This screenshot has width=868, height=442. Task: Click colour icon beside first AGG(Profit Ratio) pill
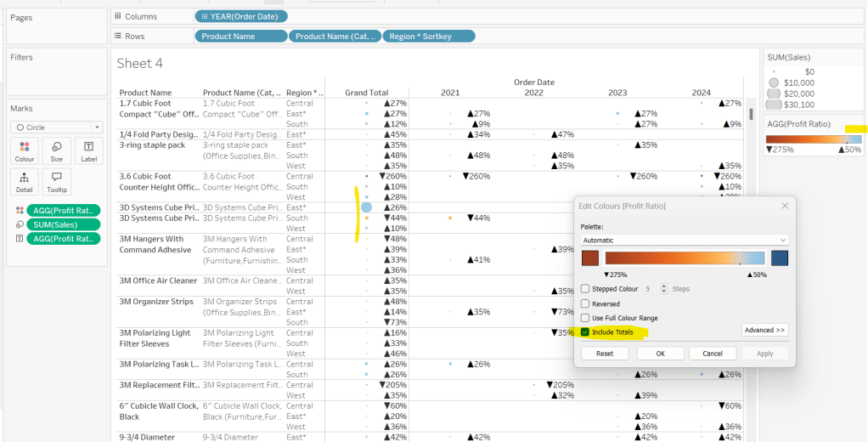click(17, 210)
